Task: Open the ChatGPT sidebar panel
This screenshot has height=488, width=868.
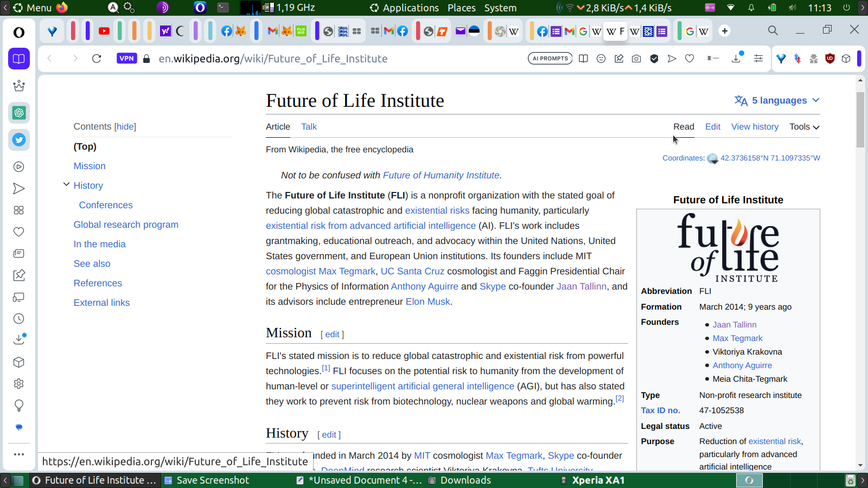Action: (19, 113)
